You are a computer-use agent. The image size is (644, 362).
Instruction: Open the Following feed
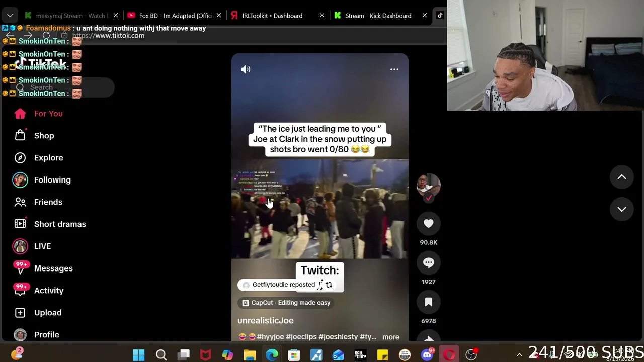click(52, 180)
